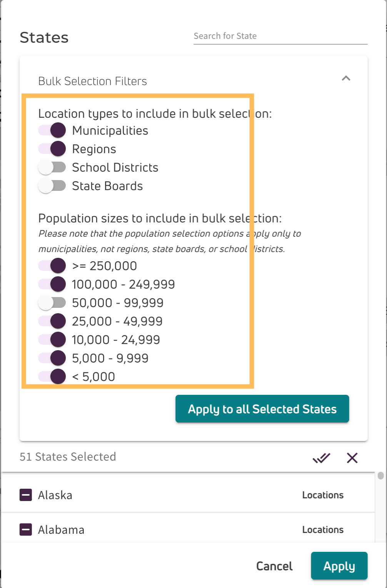The image size is (387, 588).
Task: Turn off the Regions switch
Action: (x=52, y=149)
